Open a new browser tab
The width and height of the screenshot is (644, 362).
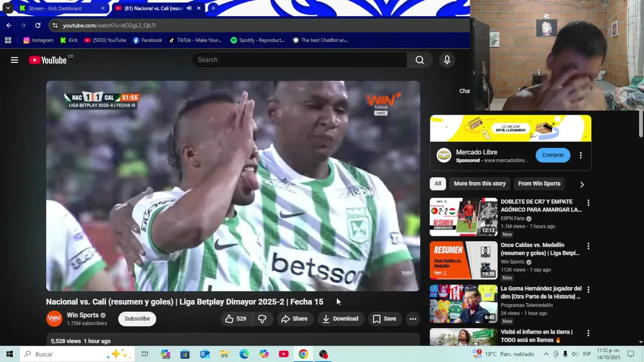[213, 8]
